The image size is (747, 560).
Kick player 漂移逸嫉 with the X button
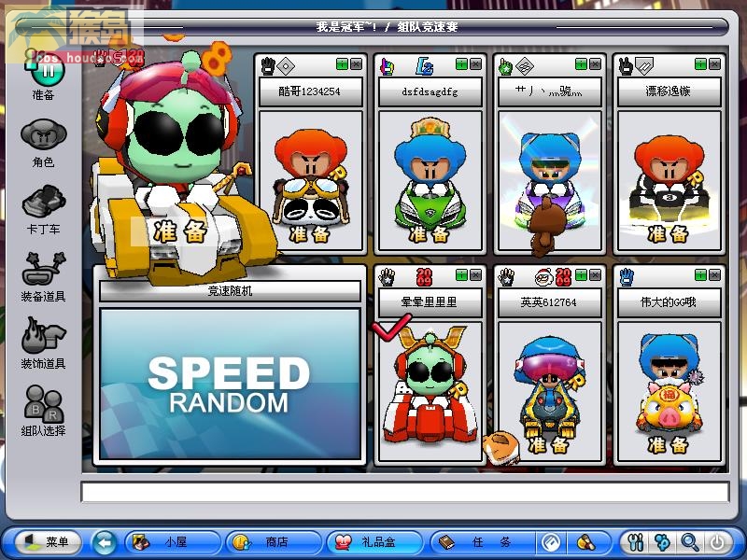(714, 64)
